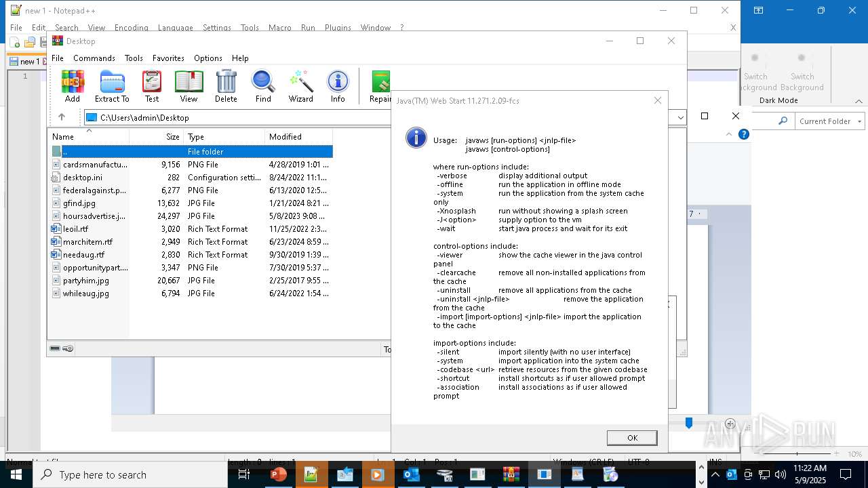The image size is (868, 488).
Task: Select the needaug.rtf file
Action: tap(191, 254)
